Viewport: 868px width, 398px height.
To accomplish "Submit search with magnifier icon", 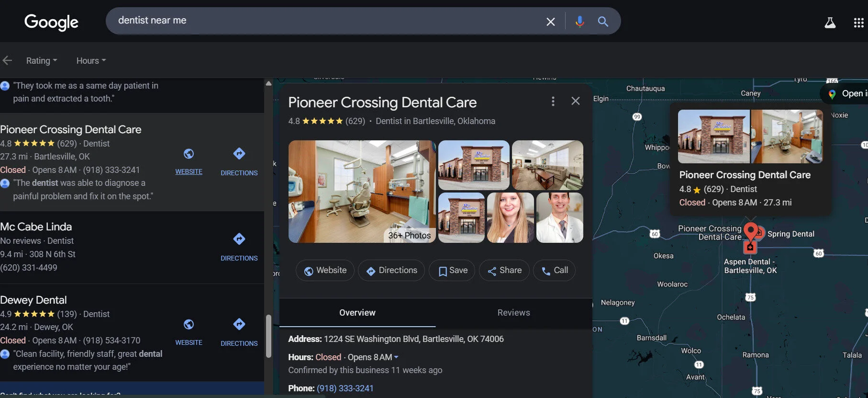I will click(x=603, y=22).
